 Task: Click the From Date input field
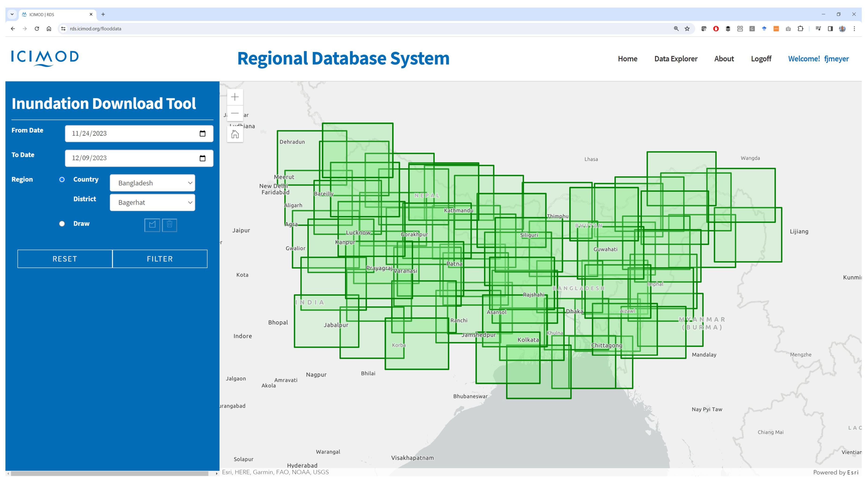132,133
